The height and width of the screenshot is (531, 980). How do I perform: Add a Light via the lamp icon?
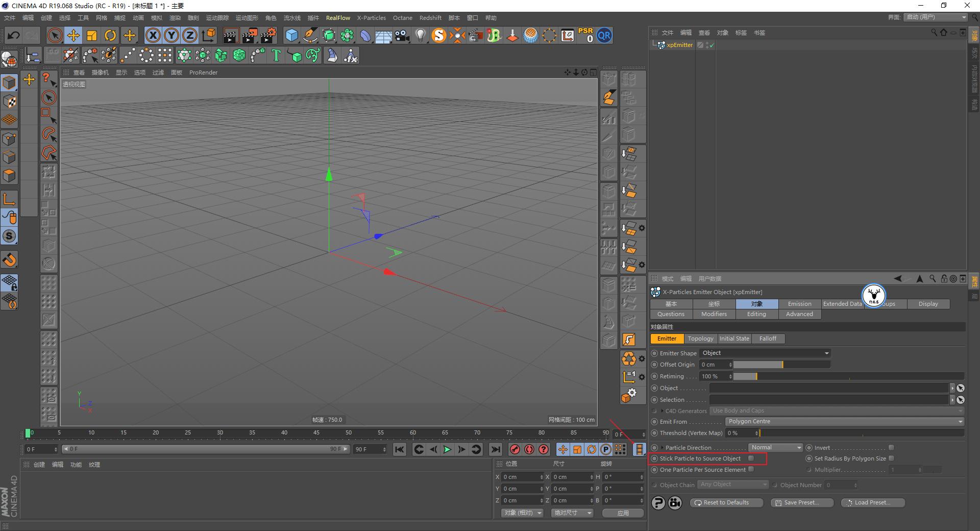point(420,35)
